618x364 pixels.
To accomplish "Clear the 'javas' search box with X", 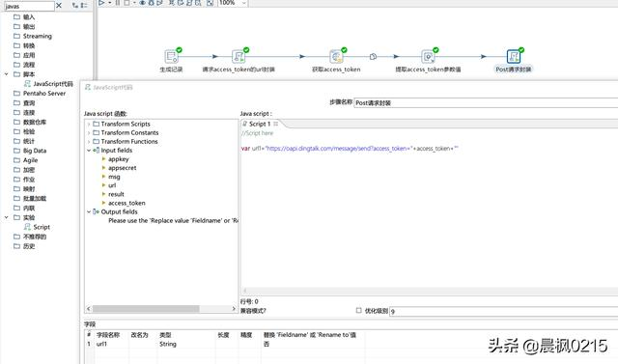I will 59,6.
